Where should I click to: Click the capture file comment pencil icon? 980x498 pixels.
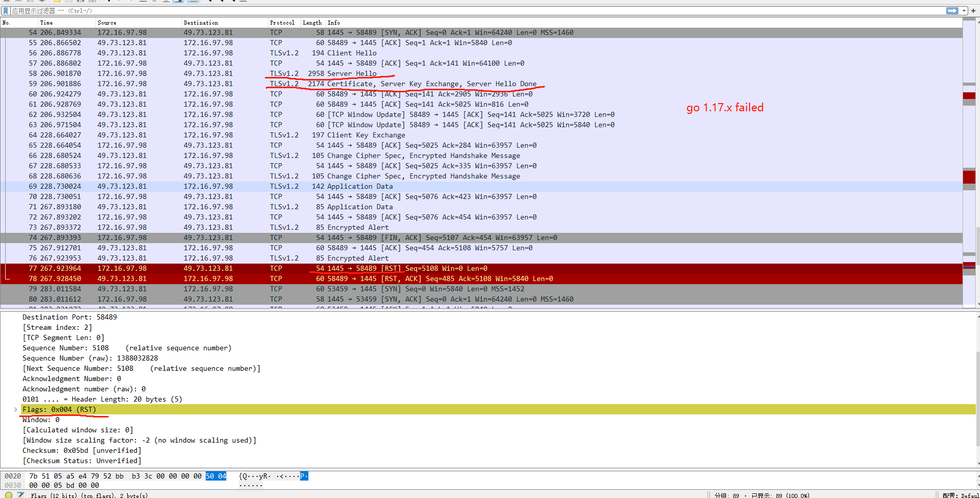click(20, 495)
